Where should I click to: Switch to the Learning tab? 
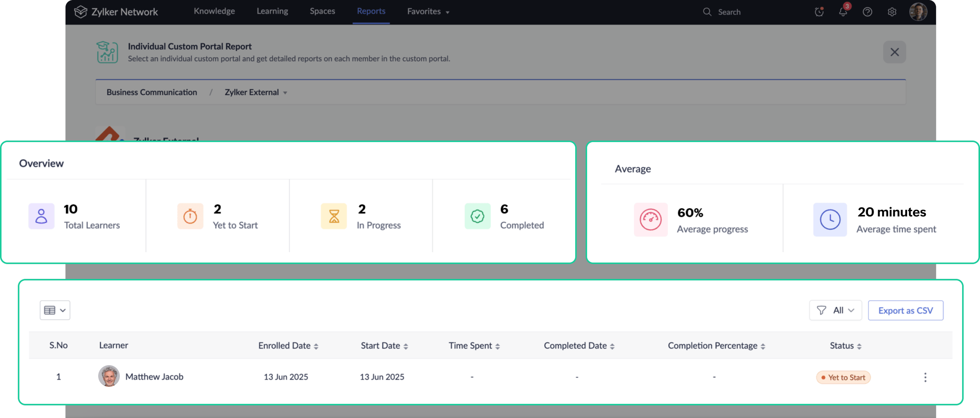pyautogui.click(x=272, y=11)
